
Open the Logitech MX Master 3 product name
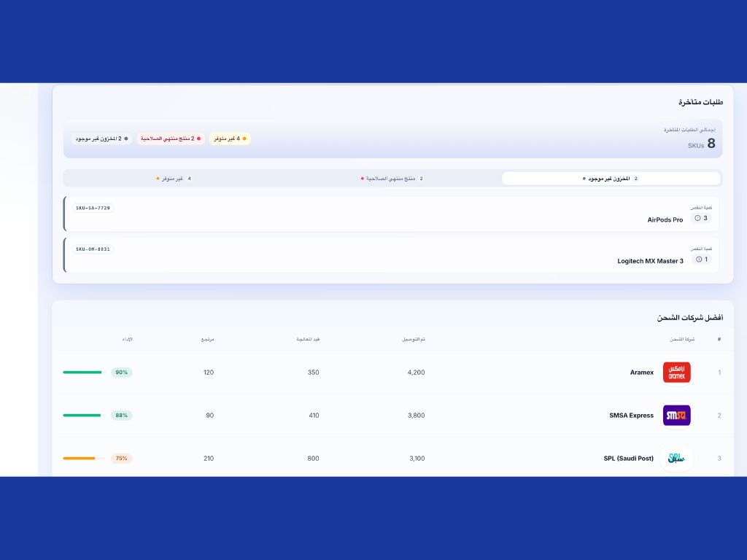[650, 261]
